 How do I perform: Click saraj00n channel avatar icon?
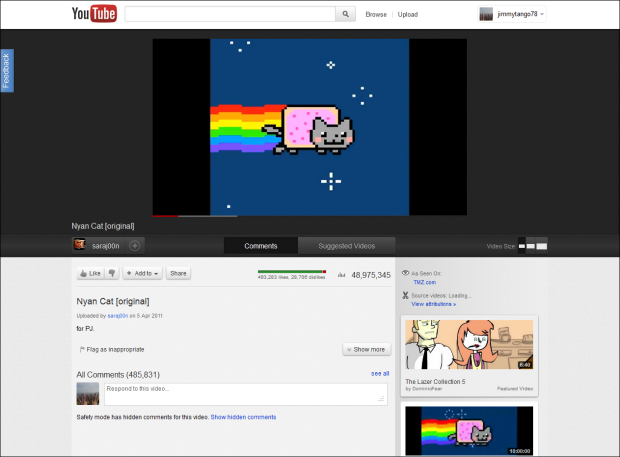[x=80, y=245]
